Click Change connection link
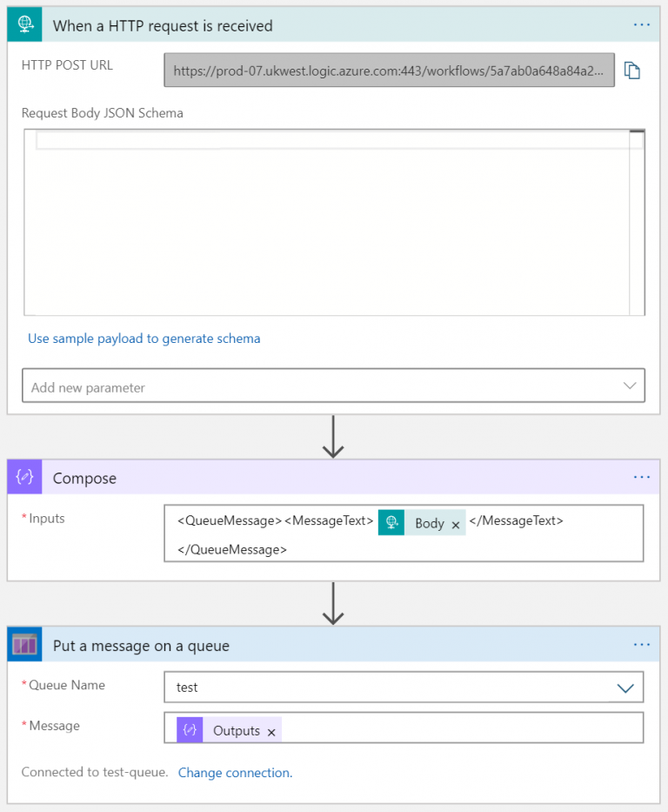The height and width of the screenshot is (812, 668). (234, 772)
